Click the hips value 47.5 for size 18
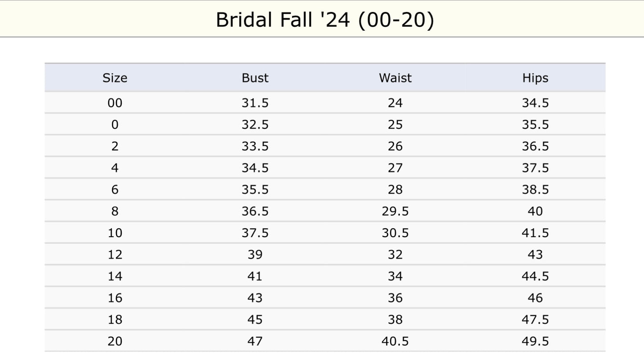 coord(535,320)
